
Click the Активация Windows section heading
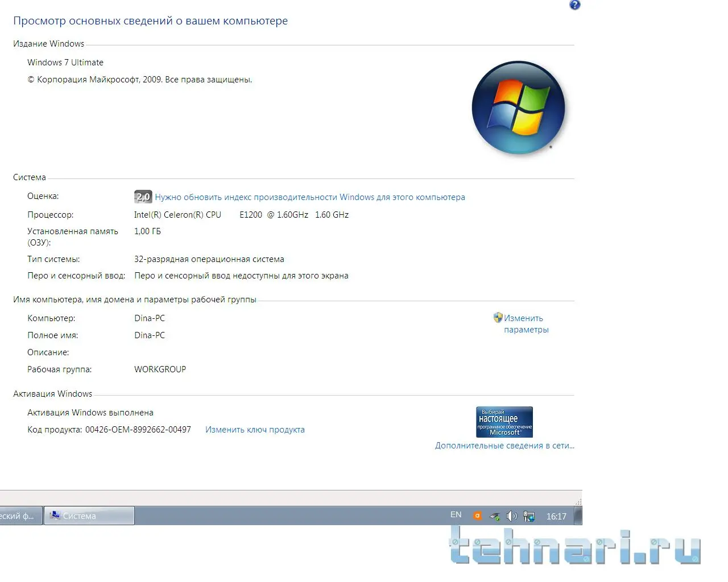click(x=52, y=394)
